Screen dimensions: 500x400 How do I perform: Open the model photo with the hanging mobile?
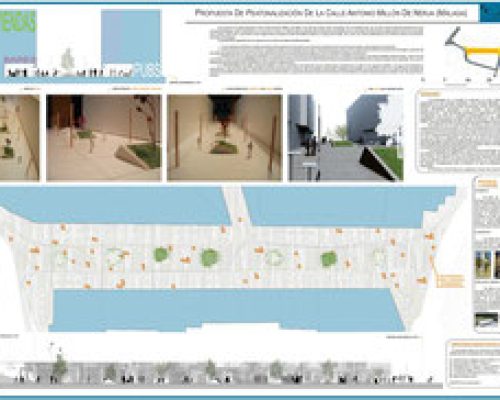point(104,138)
